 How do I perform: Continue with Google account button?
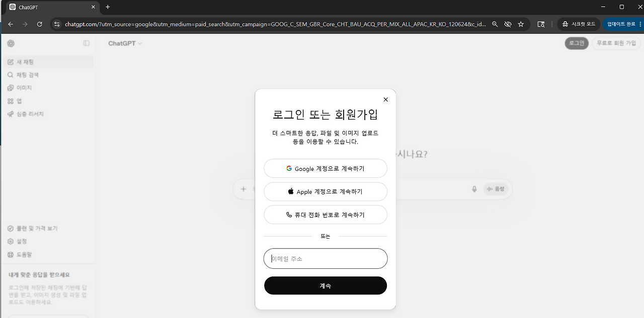point(326,168)
